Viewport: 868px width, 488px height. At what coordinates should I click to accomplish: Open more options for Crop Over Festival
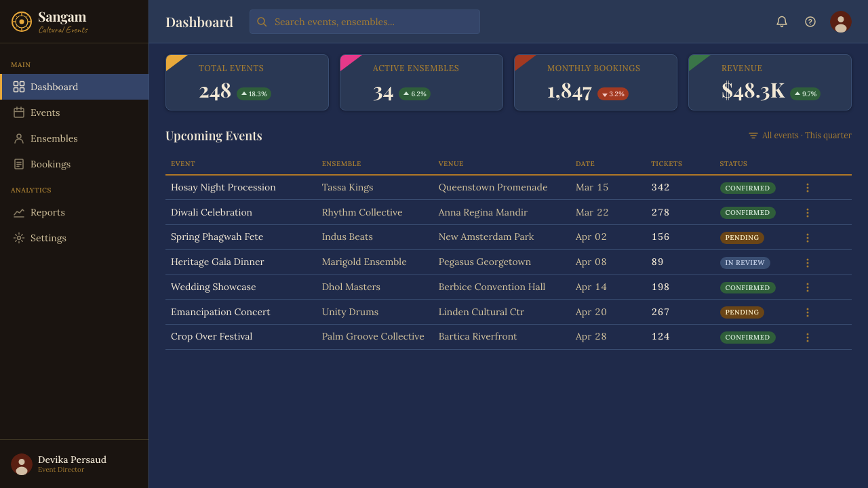pyautogui.click(x=807, y=338)
